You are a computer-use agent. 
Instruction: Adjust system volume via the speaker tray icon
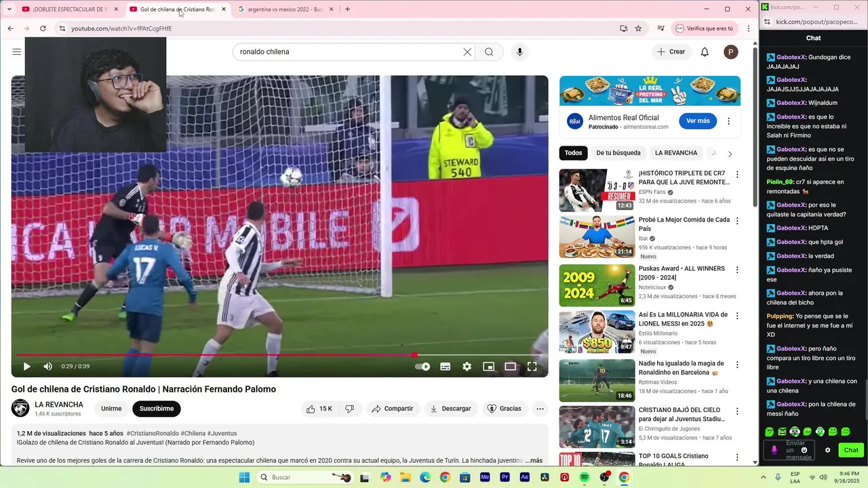[823, 477]
